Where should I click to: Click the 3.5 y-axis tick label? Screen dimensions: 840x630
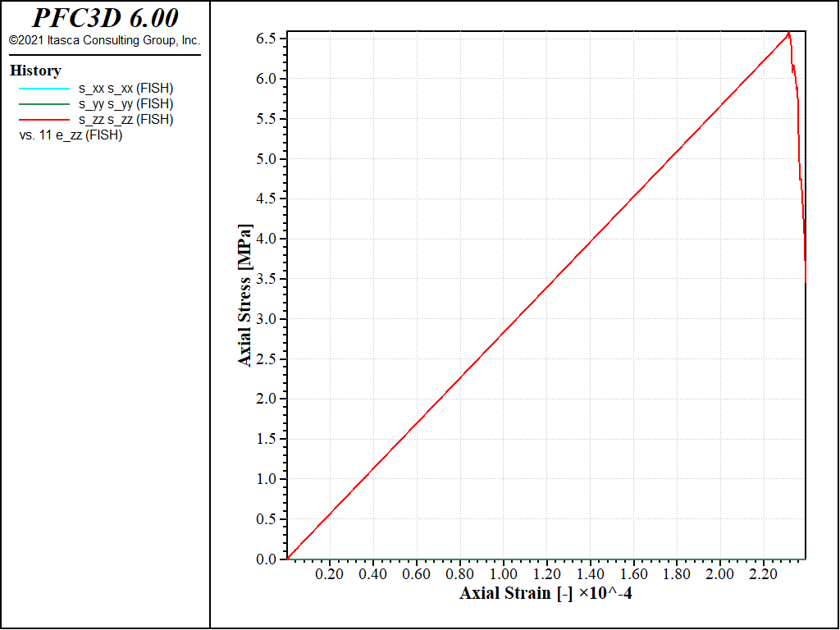[267, 279]
